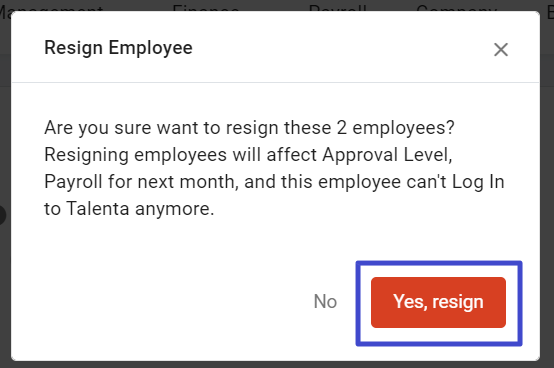Cancel resignation by choosing No
Screen dimensions: 554x368
(325, 302)
